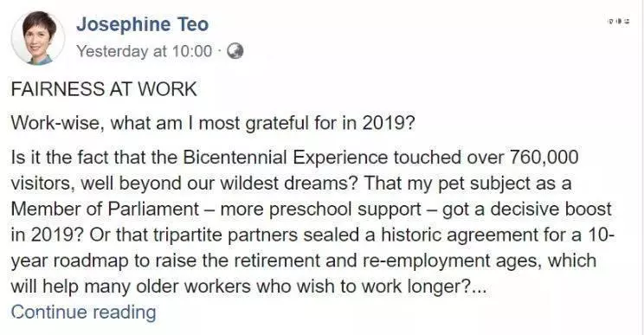The width and height of the screenshot is (644, 335).
Task: Click the 'Member of Parliament' text
Action: coord(105,209)
